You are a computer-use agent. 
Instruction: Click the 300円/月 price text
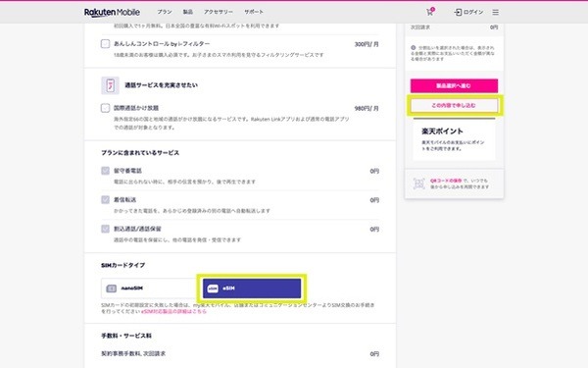click(x=367, y=44)
